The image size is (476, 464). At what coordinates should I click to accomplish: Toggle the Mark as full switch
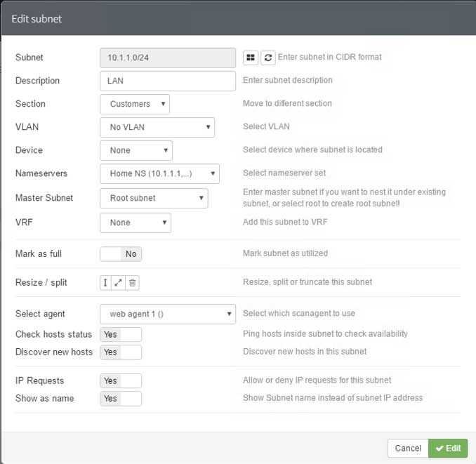121,254
